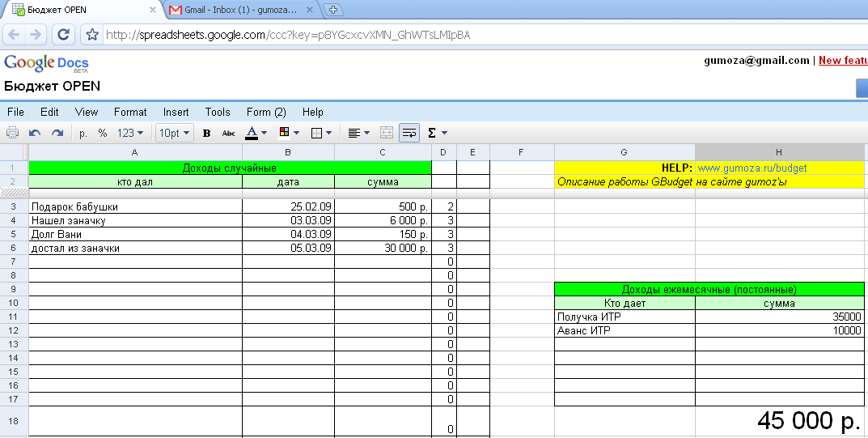Viewport: 868px width, 438px height.
Task: Expand the text color dropdown arrow
Action: tap(264, 133)
